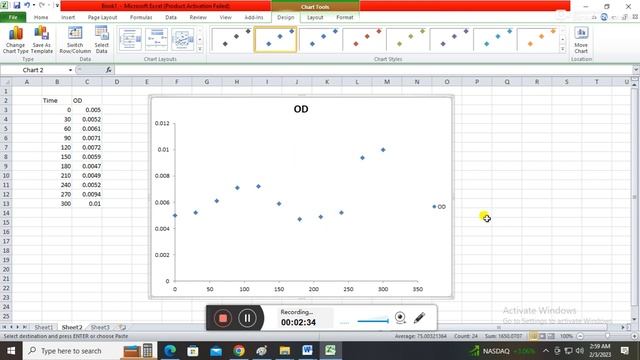Screen dimensions: 640x360
Task: Click Save icon in Quick Access Toolbar
Action: (17, 5)
